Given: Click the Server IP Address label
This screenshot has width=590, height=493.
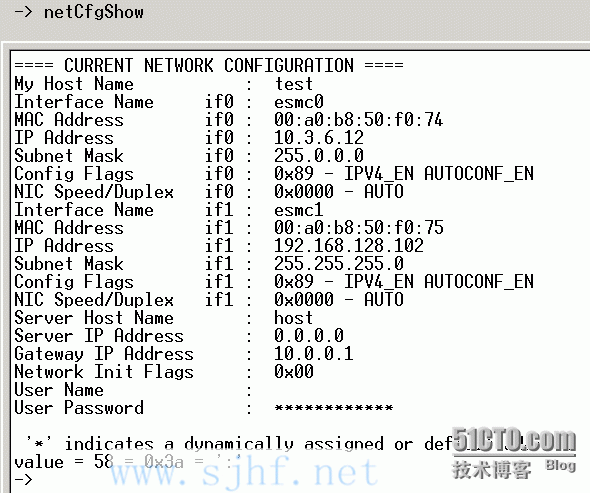Looking at the screenshot, I should click(x=99, y=336).
